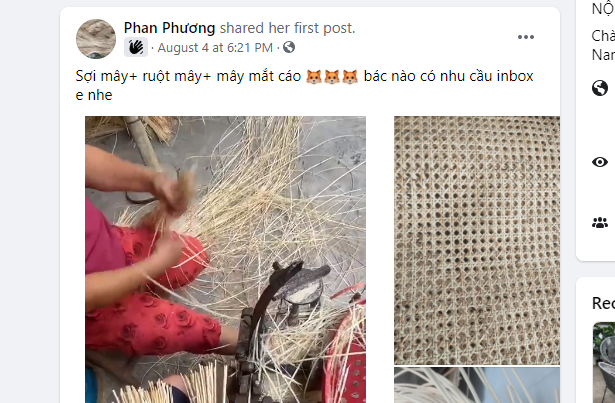Click the globe icon in the right sidebar
This screenshot has width=615, height=403.
(x=600, y=88)
